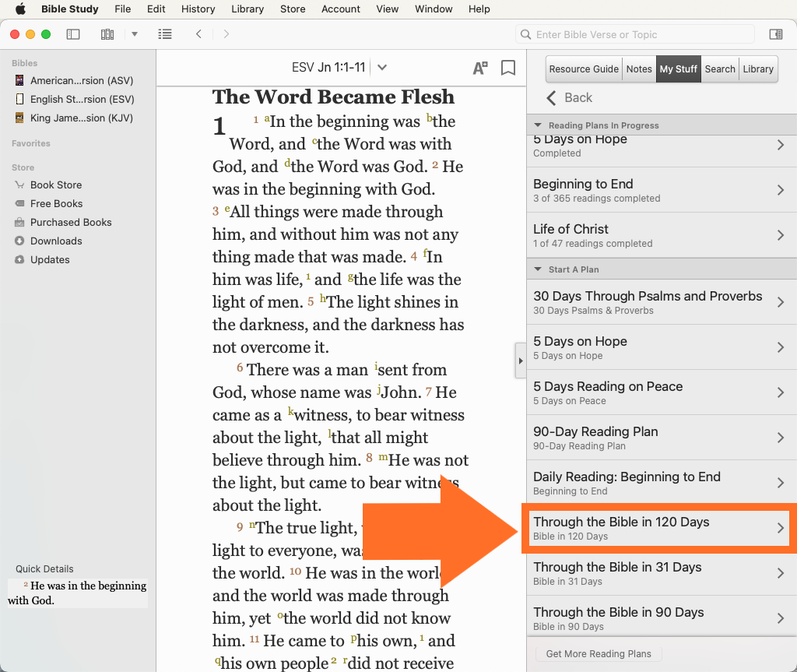Open the ESV Jn 1:1-11 passage dropdown

click(382, 67)
